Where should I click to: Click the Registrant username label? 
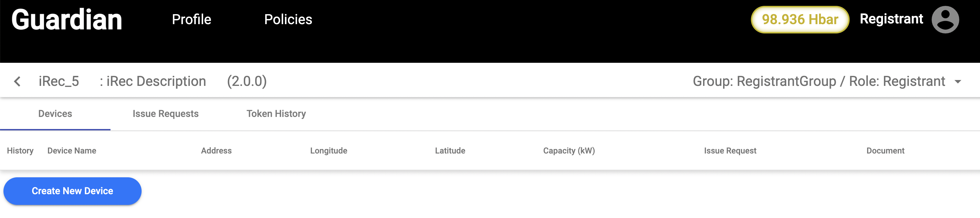click(x=891, y=19)
